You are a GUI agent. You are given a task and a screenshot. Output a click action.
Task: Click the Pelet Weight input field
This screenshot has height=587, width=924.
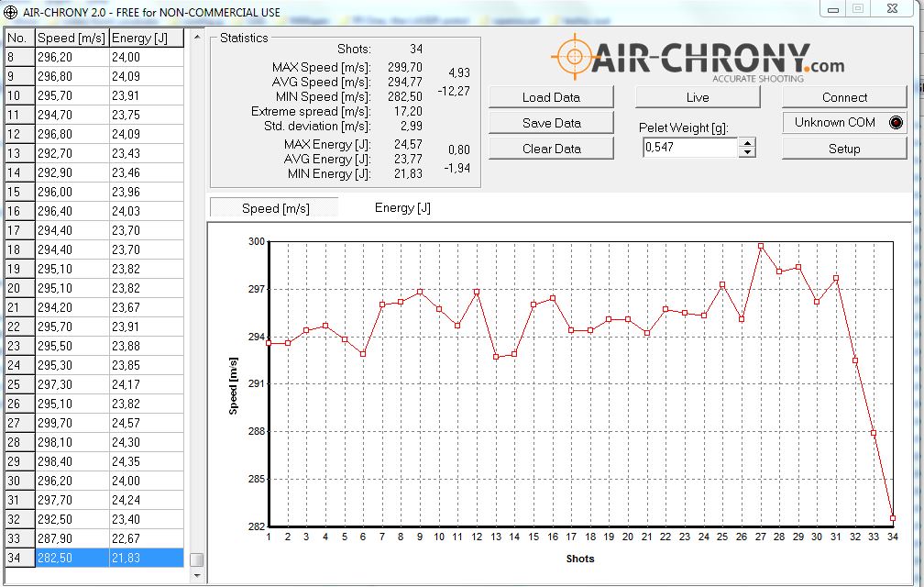[x=690, y=148]
